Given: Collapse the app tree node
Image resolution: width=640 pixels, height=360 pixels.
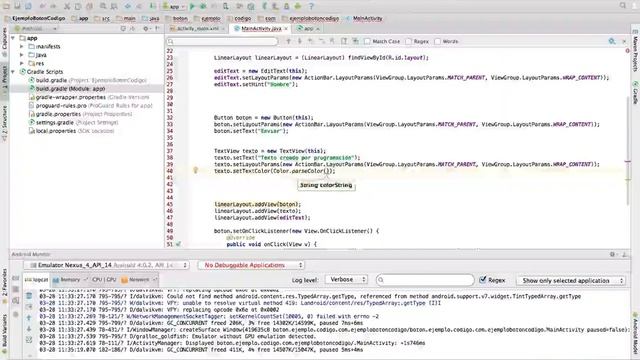Looking at the screenshot, I should pyautogui.click(x=13, y=38).
